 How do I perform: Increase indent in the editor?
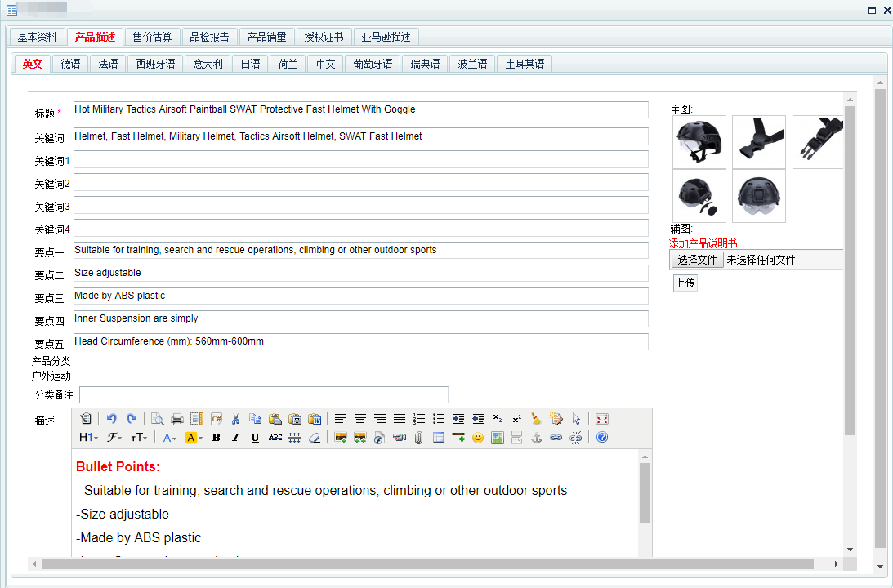(x=458, y=419)
